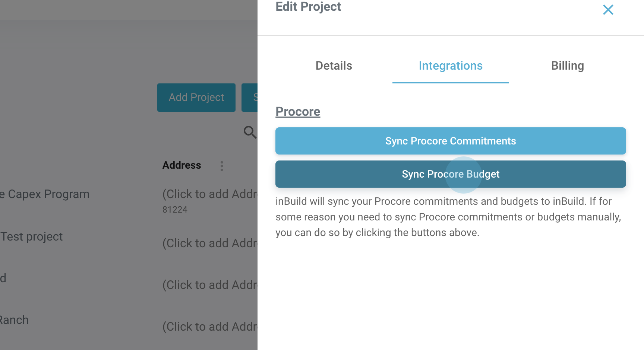Click the cut-off button beside Add Project
This screenshot has height=350, width=644.
coord(250,98)
